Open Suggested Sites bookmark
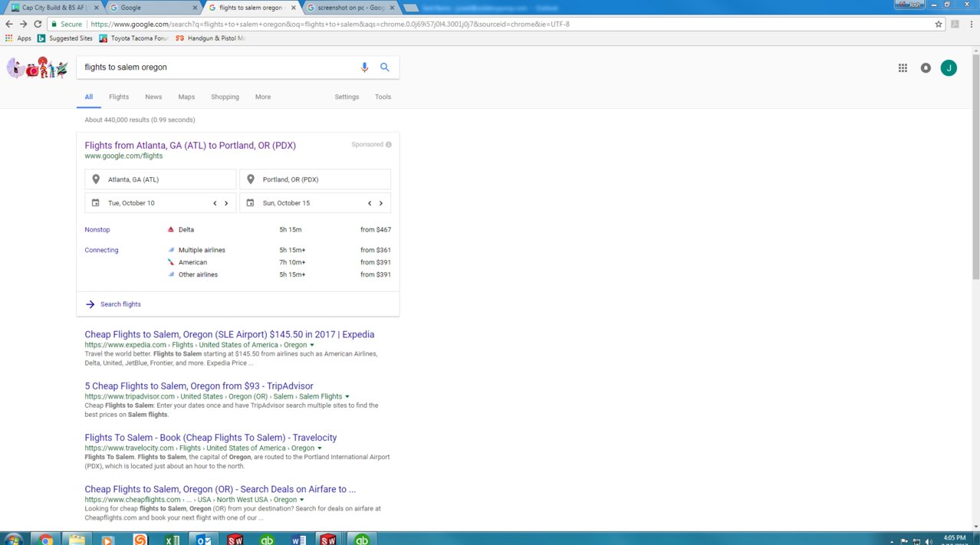980x545 pixels. coord(65,38)
